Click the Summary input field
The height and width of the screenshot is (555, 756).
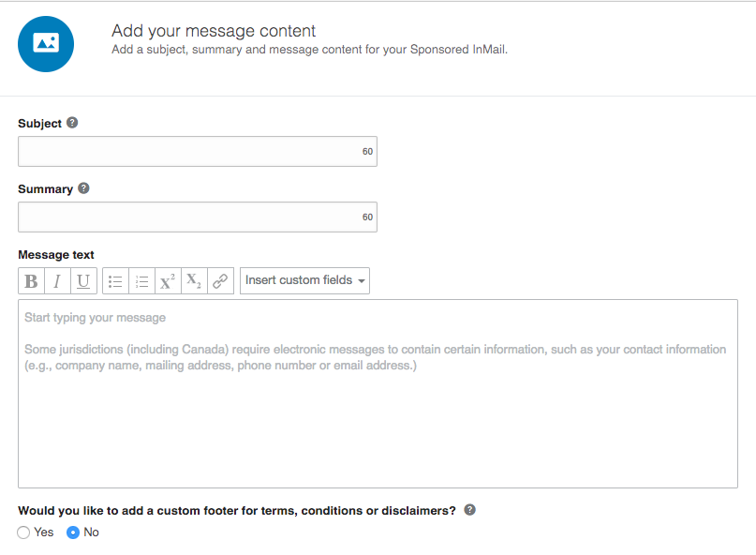[198, 217]
